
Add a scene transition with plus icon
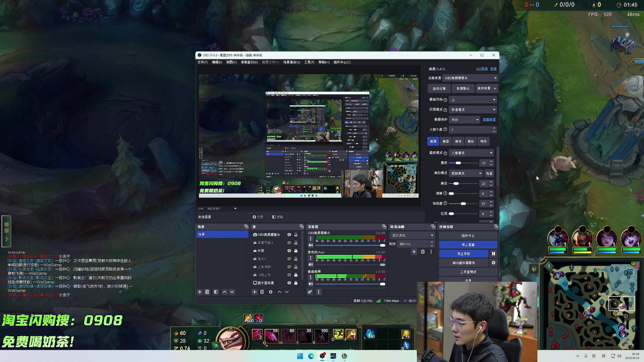(x=414, y=252)
